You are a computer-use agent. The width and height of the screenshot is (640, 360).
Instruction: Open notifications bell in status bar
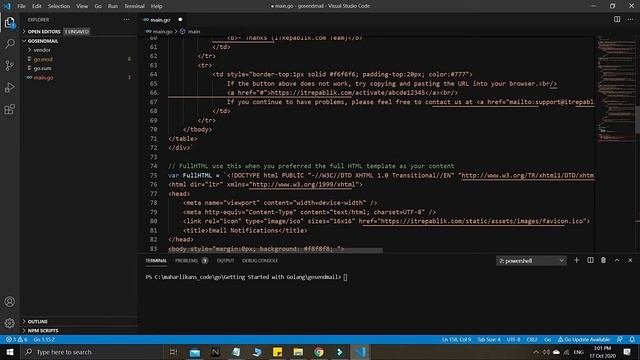(x=632, y=339)
